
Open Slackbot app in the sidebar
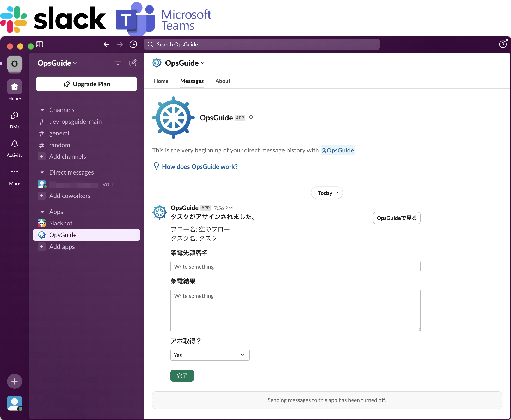(x=86, y=223)
